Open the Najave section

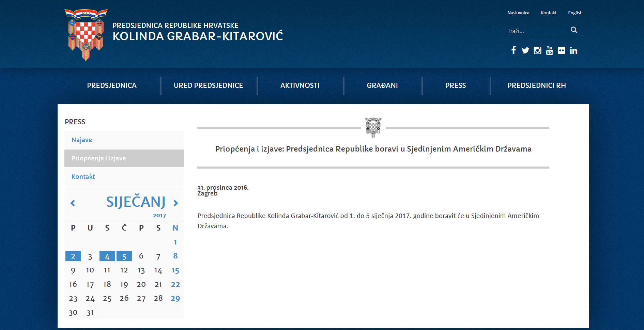(x=81, y=140)
